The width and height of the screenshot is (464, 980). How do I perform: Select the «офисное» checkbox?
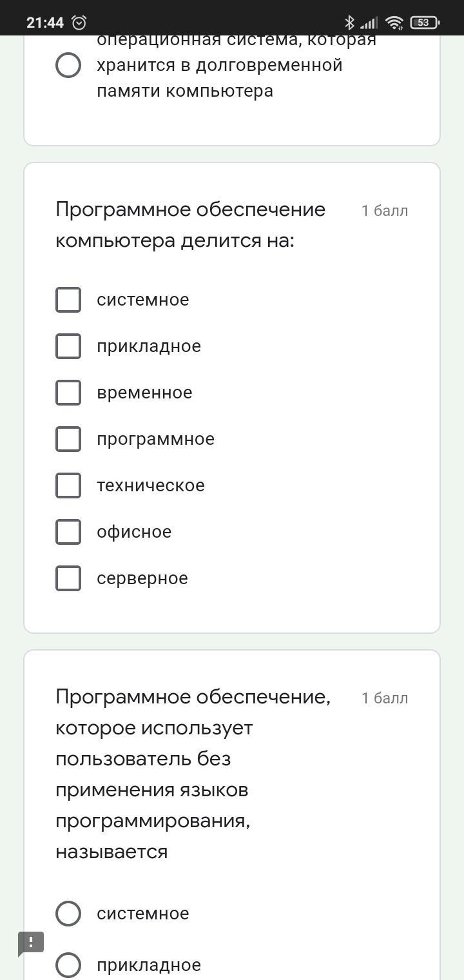(x=68, y=532)
